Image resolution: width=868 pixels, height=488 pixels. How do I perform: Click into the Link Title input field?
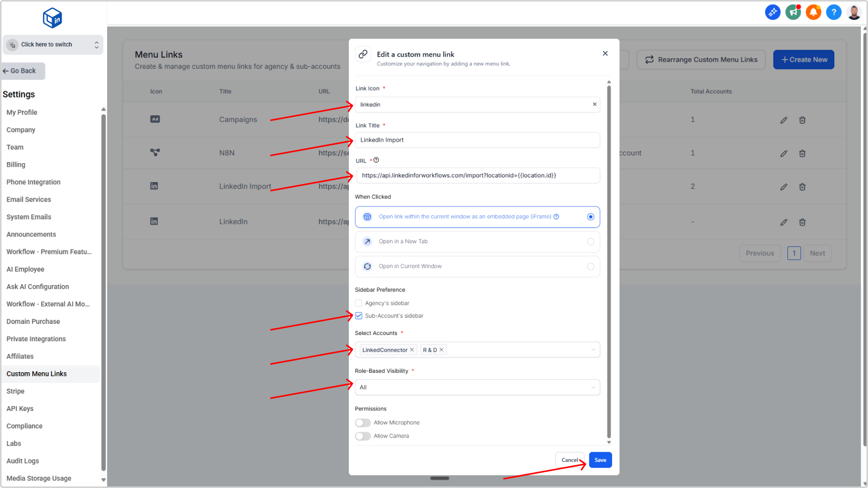477,140
